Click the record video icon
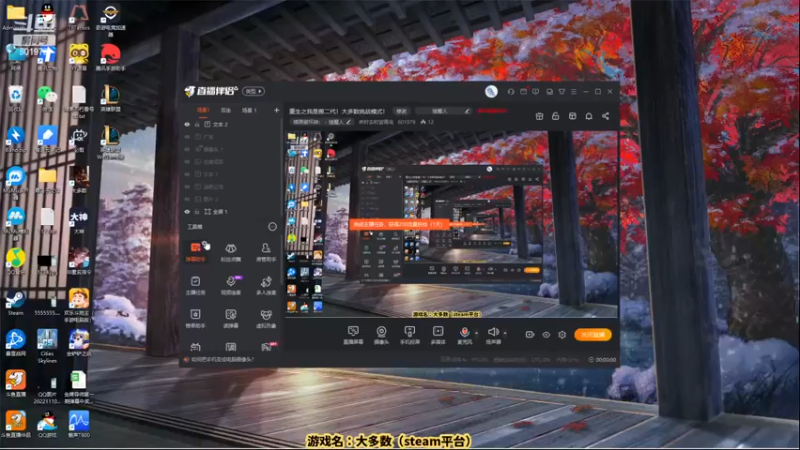Viewport: 800px width, 450px height. click(530, 335)
